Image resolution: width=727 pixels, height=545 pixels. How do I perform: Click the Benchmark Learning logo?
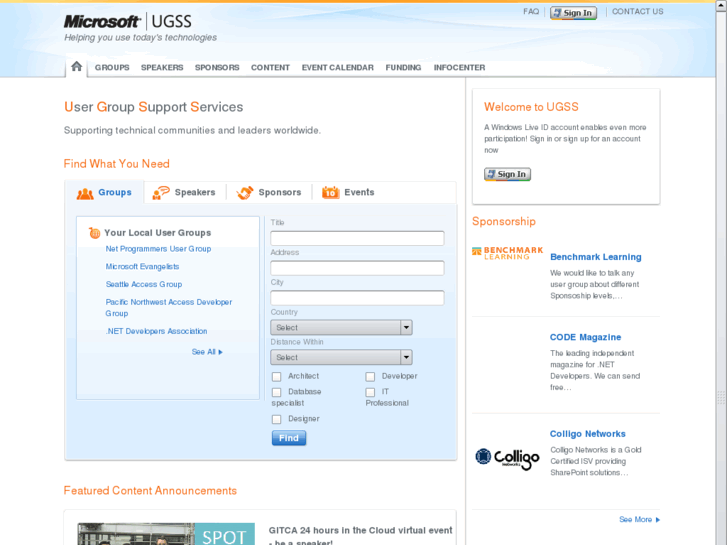tap(508, 253)
